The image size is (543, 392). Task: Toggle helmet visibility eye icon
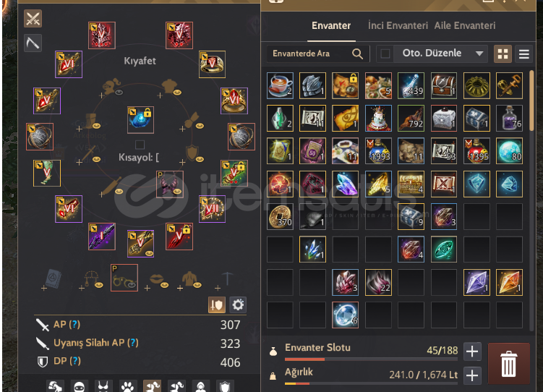coord(119,92)
